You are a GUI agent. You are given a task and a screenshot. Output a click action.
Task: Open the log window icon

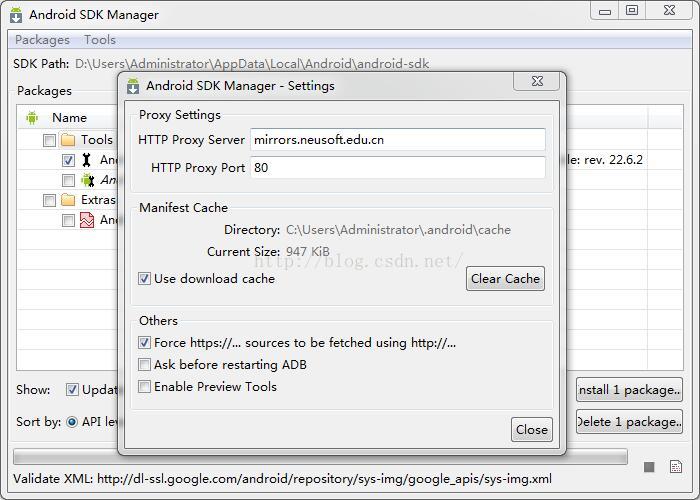point(676,467)
